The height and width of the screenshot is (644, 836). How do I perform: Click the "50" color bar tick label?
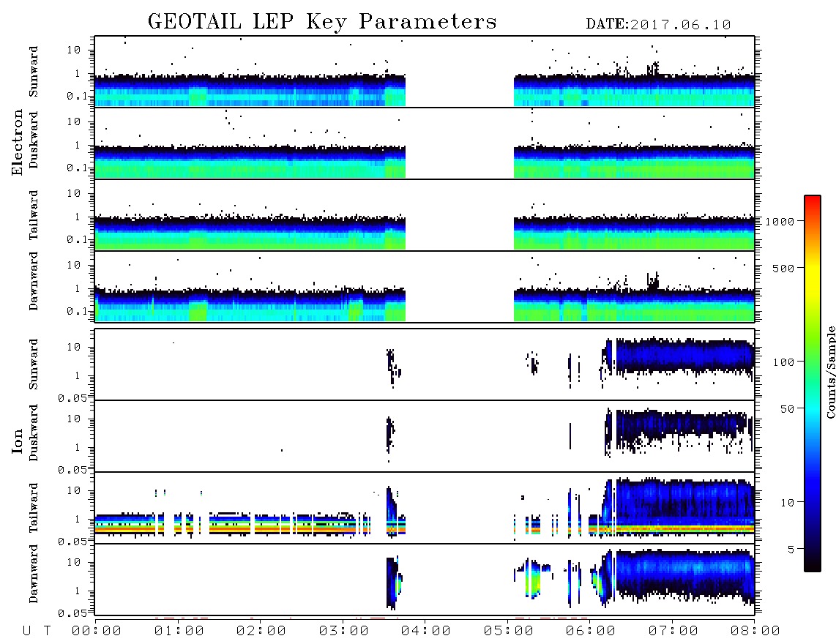(x=788, y=409)
